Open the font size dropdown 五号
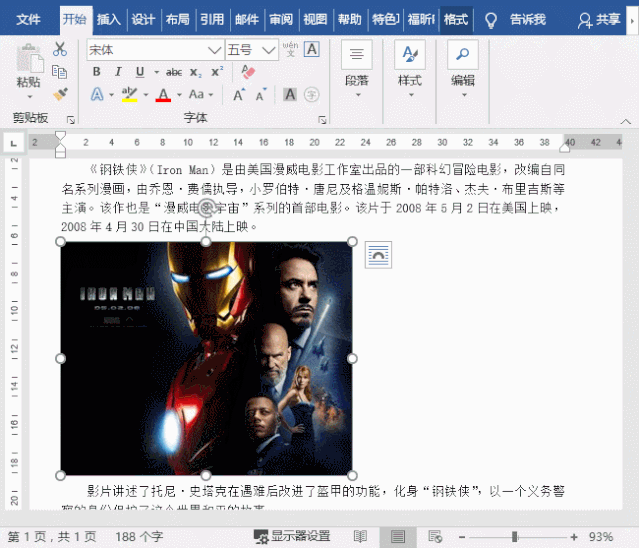Viewport: 639px width, 548px height. [269, 50]
